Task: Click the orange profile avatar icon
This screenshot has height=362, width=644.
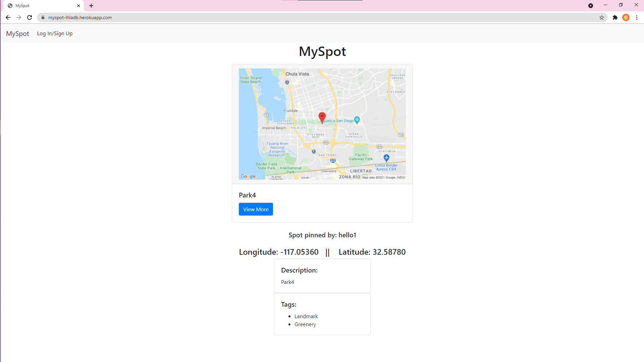Action: coord(626,17)
